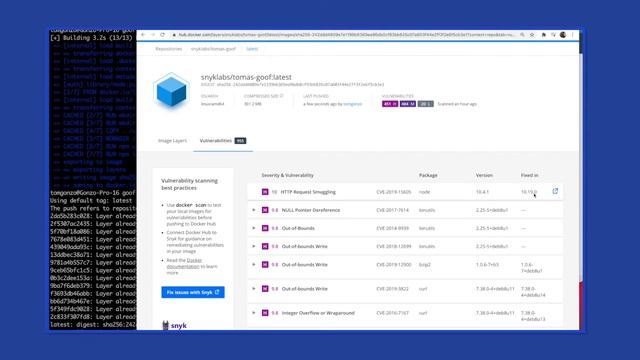Open external link icon on HTTP Request Smuggling row
The image size is (640, 360).
tap(555, 191)
